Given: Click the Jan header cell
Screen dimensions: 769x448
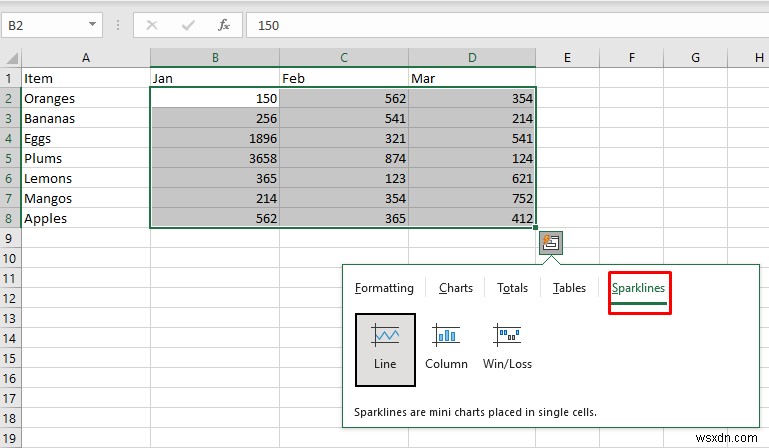Looking at the screenshot, I should click(x=215, y=79).
